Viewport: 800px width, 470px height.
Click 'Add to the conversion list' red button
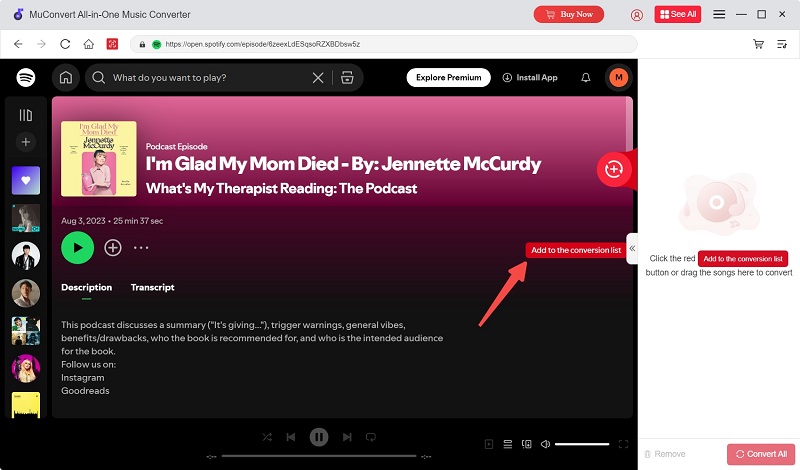pos(576,250)
